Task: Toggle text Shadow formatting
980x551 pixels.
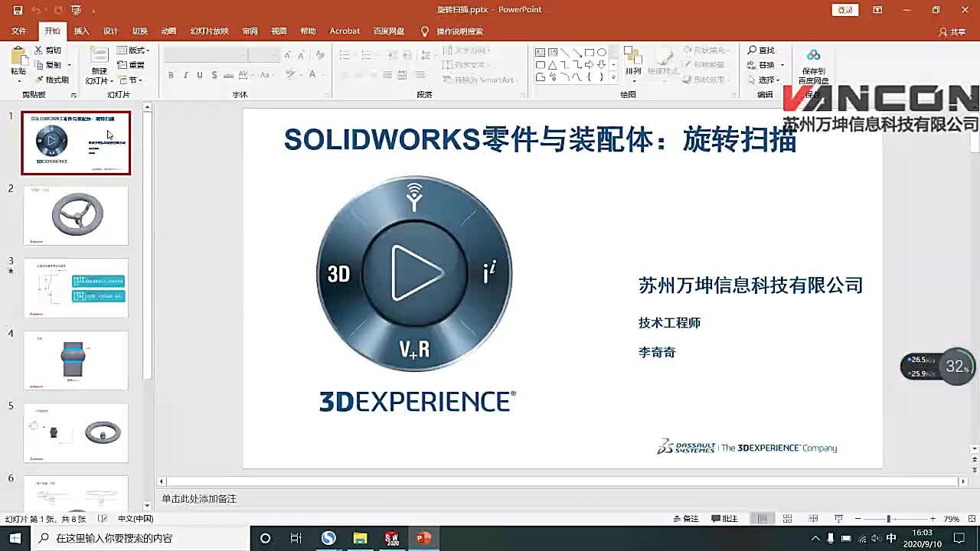Action: pos(214,75)
